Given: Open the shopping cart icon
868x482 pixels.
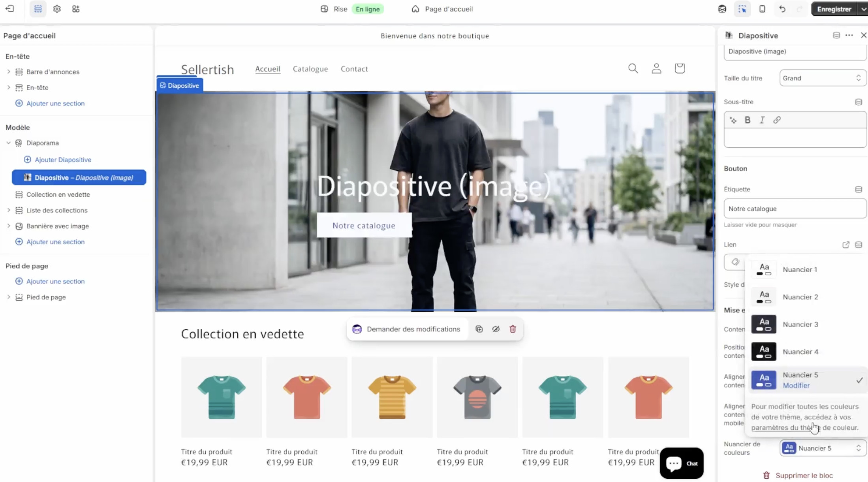Looking at the screenshot, I should 680,68.
